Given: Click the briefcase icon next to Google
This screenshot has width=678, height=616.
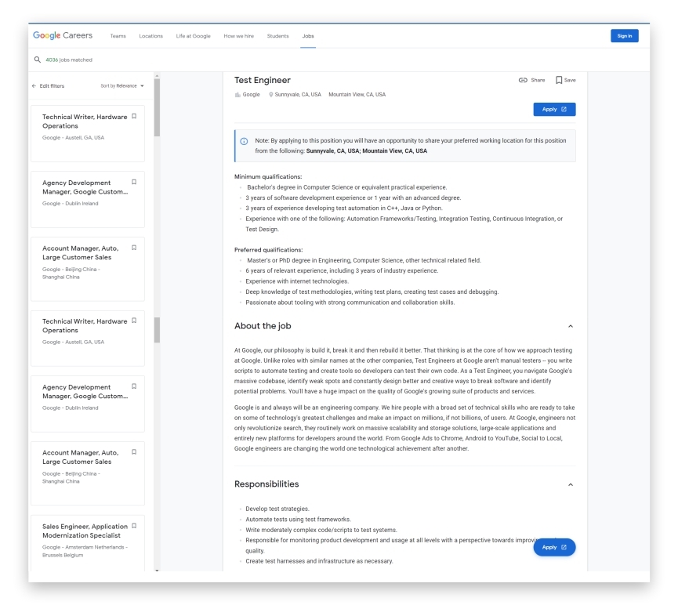Looking at the screenshot, I should tap(238, 94).
